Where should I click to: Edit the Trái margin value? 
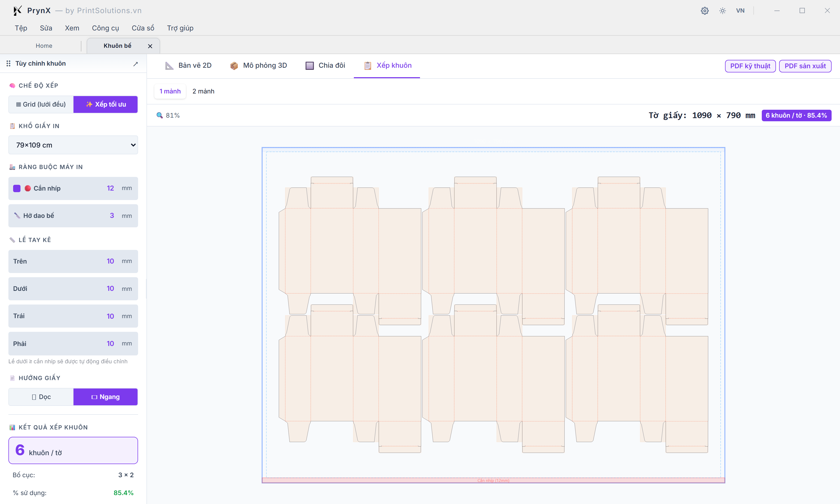tap(110, 316)
